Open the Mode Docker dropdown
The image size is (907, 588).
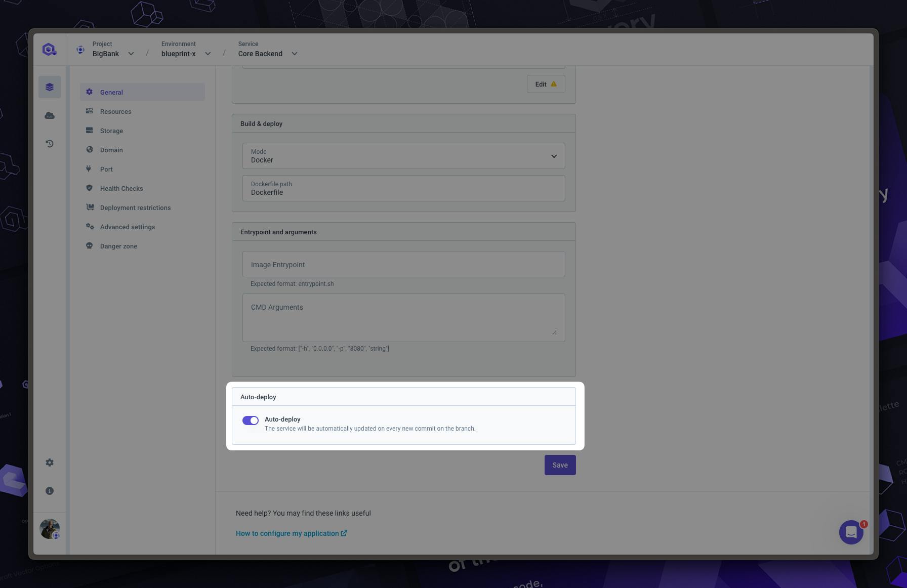403,156
